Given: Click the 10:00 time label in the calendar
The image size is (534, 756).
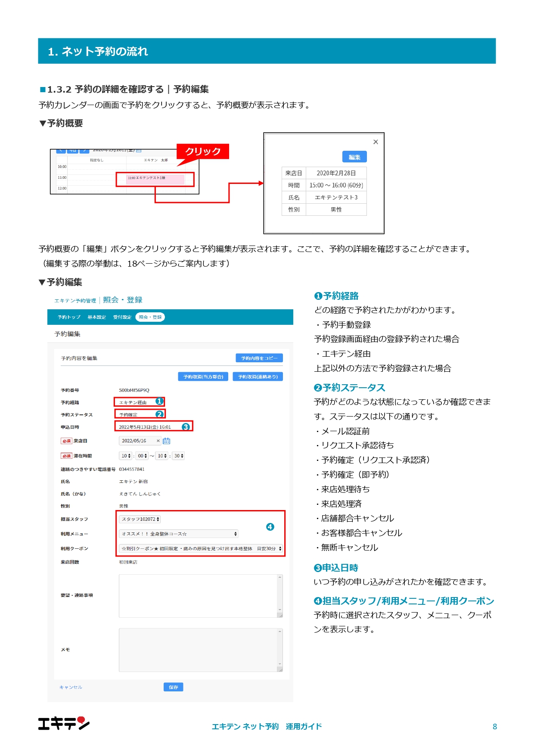Looking at the screenshot, I should click(62, 167).
